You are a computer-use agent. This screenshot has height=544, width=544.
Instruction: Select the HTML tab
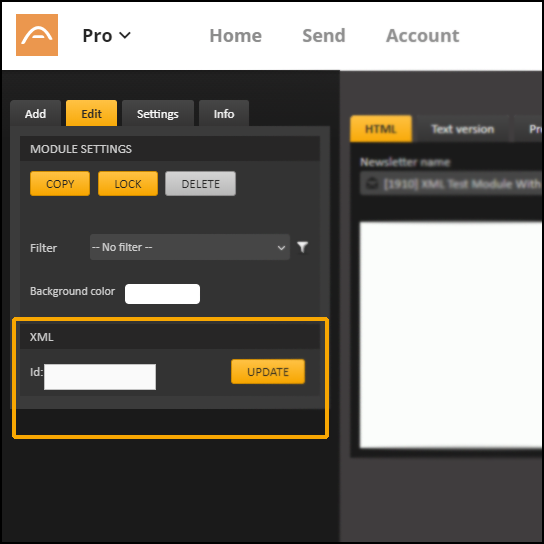pos(381,129)
